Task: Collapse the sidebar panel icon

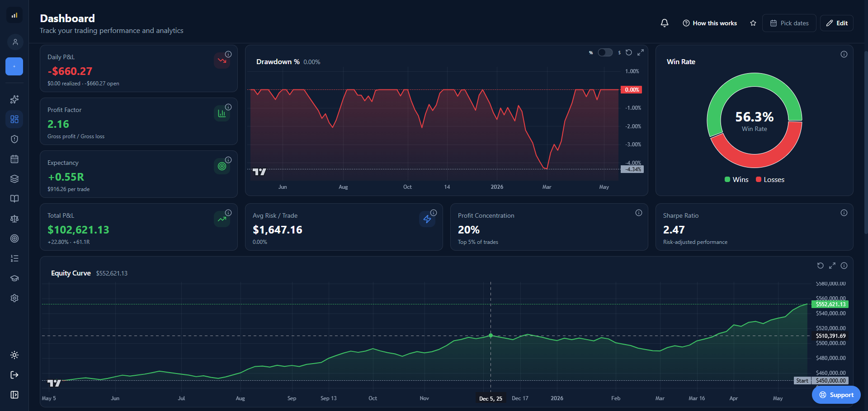Action: [x=14, y=395]
